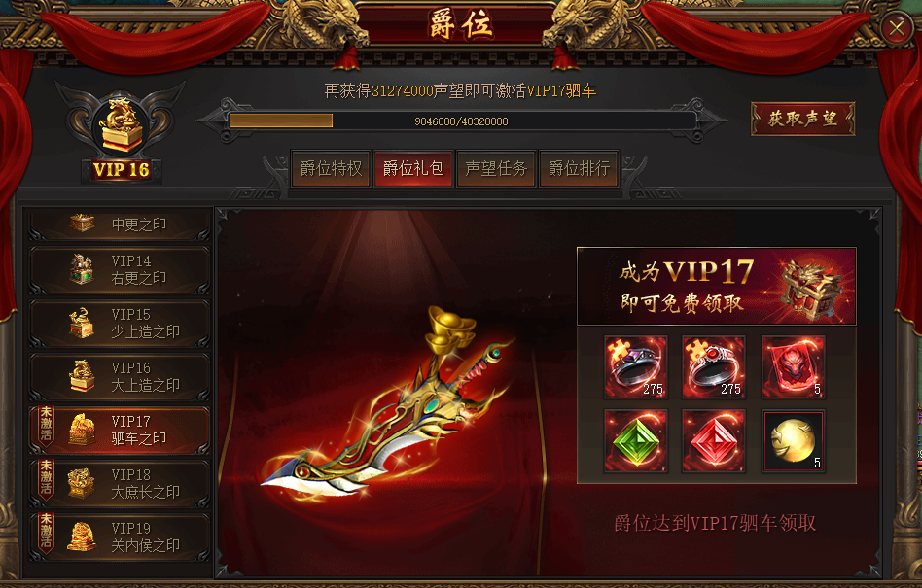
Task: Click the VIP 16 golden seal badge
Action: point(121,133)
